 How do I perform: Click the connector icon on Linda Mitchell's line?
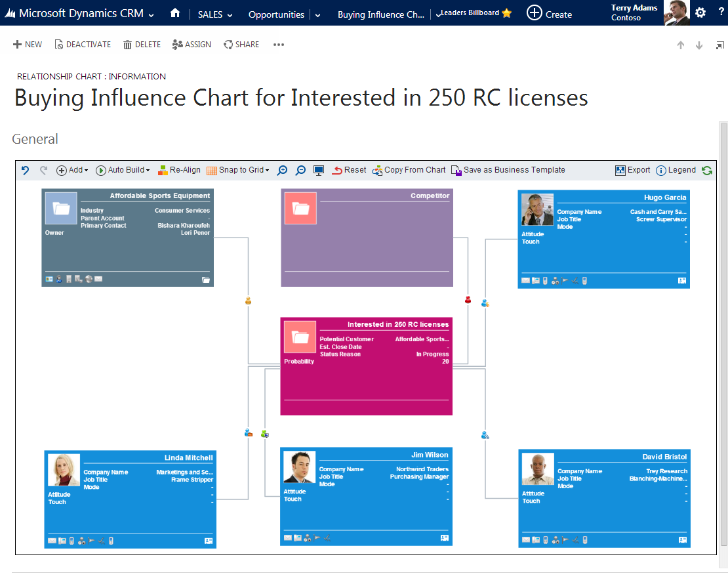pos(249,433)
